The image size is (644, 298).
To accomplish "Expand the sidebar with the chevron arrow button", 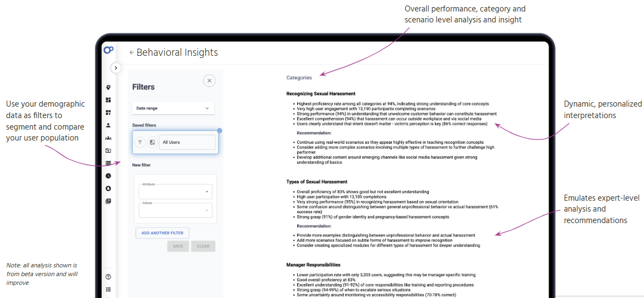I will click(116, 68).
